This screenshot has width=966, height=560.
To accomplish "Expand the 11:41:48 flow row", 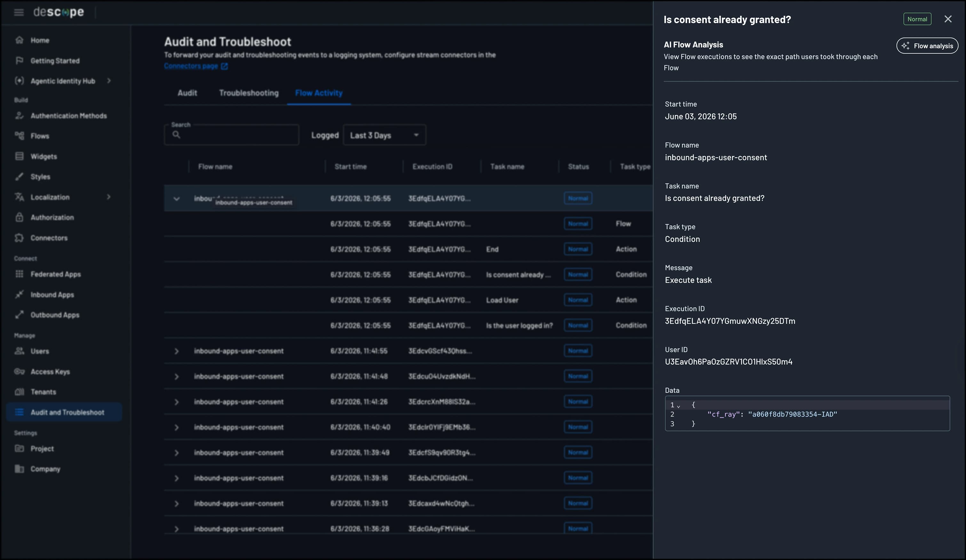I will click(176, 376).
